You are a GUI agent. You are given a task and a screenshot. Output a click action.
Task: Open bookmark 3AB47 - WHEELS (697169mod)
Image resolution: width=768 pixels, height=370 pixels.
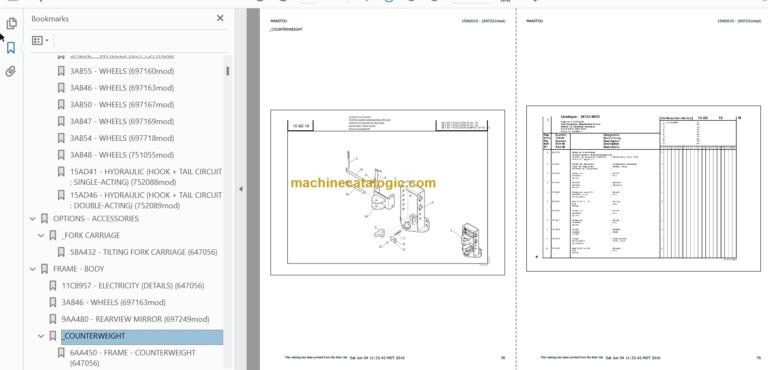click(x=121, y=121)
